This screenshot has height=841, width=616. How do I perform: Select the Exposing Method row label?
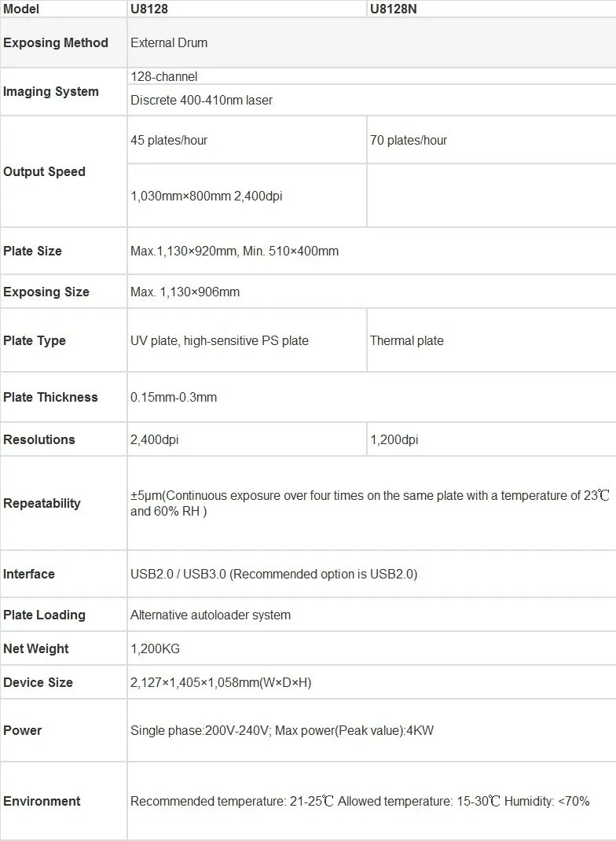pos(56,42)
